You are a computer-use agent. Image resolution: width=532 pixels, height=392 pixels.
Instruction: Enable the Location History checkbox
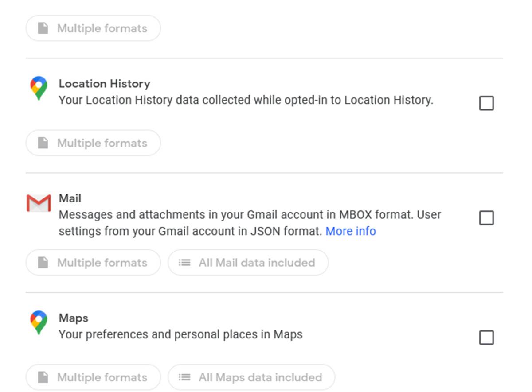(x=486, y=103)
